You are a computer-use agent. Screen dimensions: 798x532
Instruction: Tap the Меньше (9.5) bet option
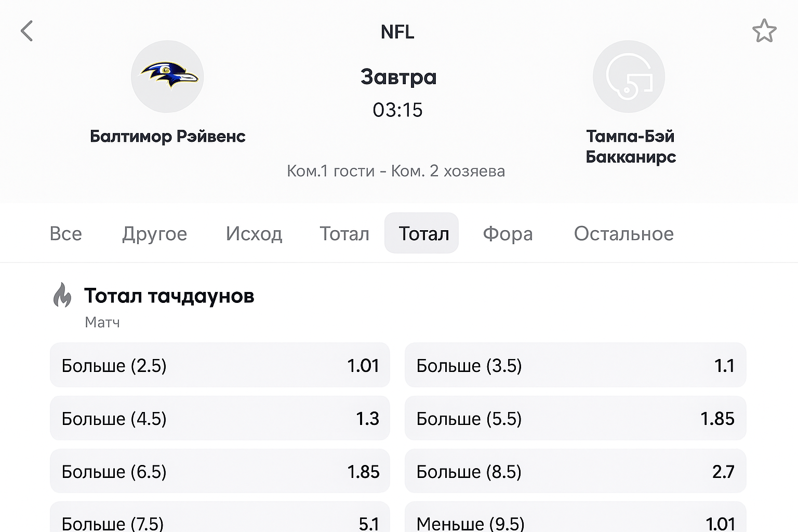(575, 520)
